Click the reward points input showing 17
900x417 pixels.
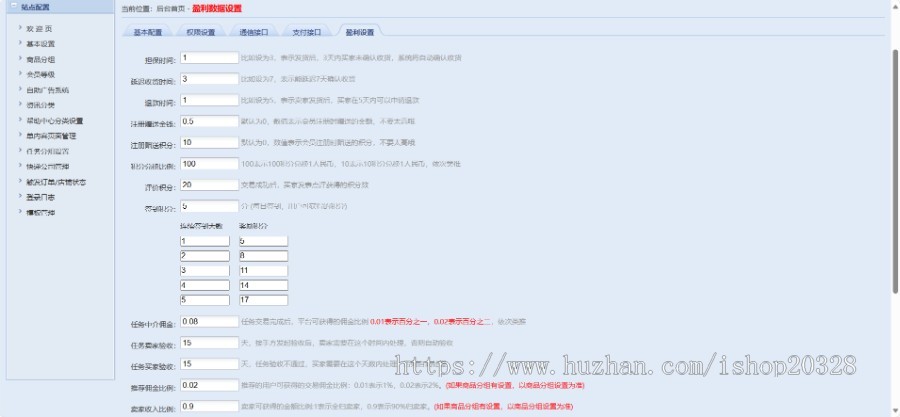(263, 300)
